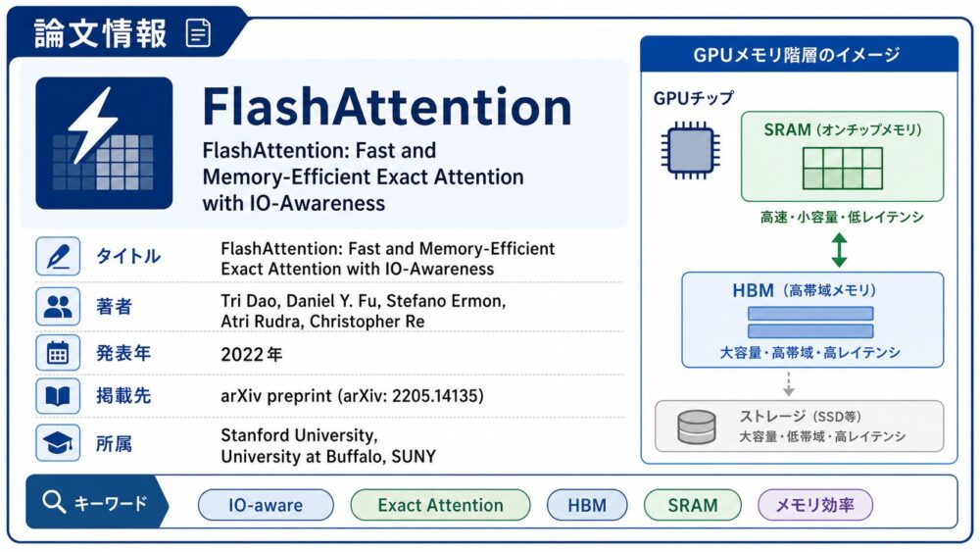Click the FlashAttention lightning bolt logo

(x=104, y=143)
